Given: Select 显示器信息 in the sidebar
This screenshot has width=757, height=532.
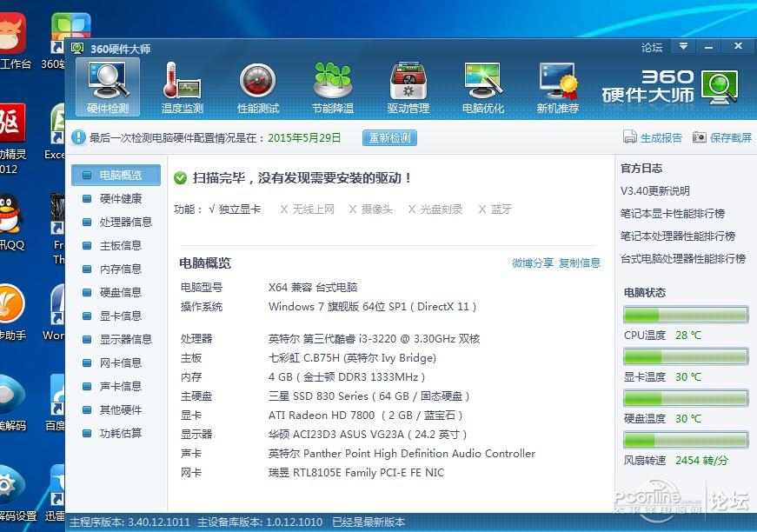Looking at the screenshot, I should (x=116, y=339).
